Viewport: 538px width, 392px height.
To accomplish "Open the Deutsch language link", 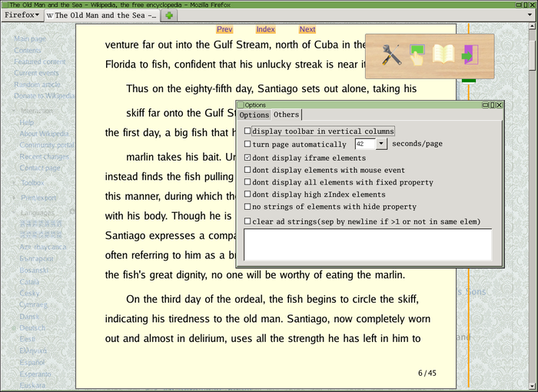I will pyautogui.click(x=32, y=327).
